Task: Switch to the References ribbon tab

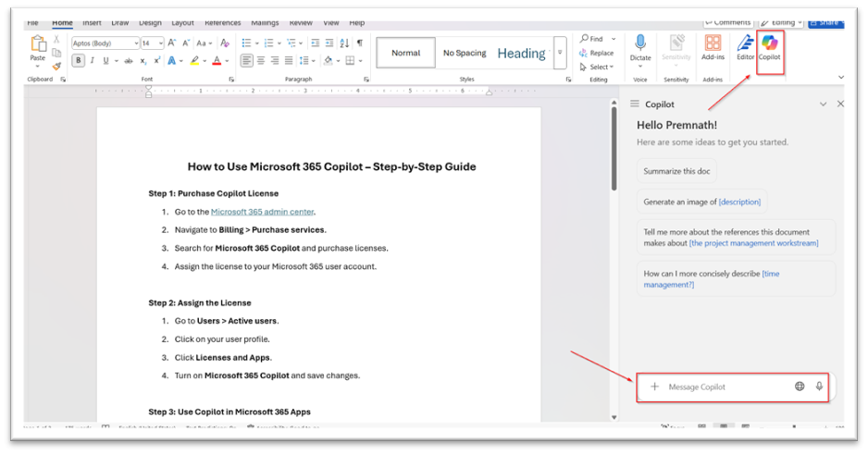Action: point(222,23)
